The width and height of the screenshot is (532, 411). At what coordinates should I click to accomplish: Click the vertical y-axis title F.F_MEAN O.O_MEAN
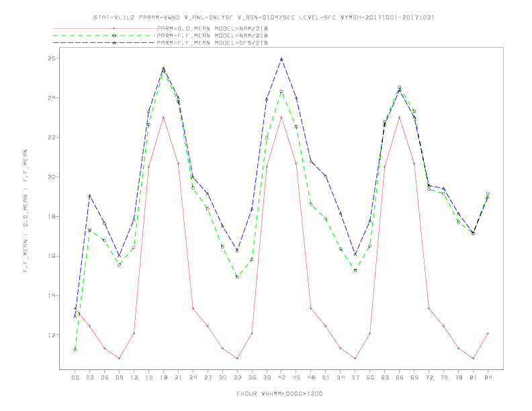26,211
